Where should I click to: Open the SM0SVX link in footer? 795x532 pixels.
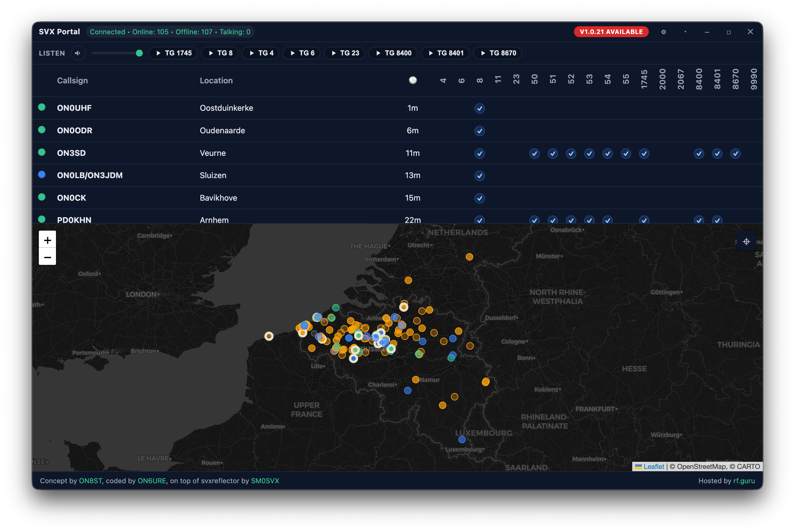pyautogui.click(x=265, y=481)
